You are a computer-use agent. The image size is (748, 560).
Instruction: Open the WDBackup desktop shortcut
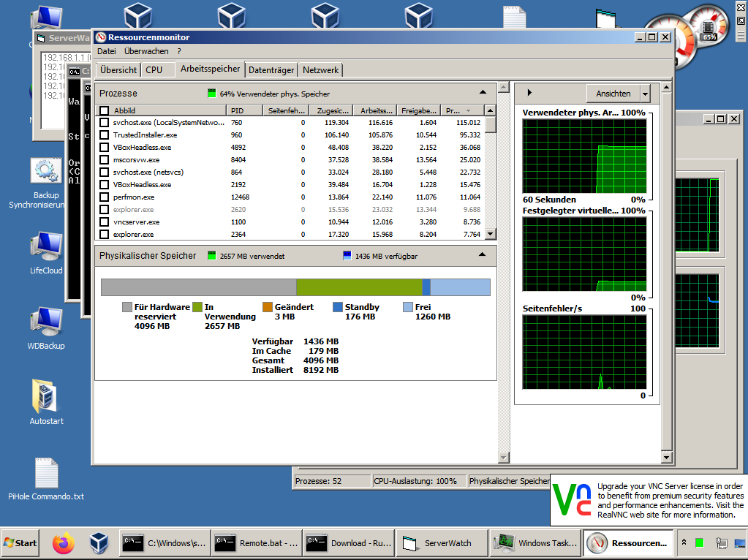pos(45,322)
